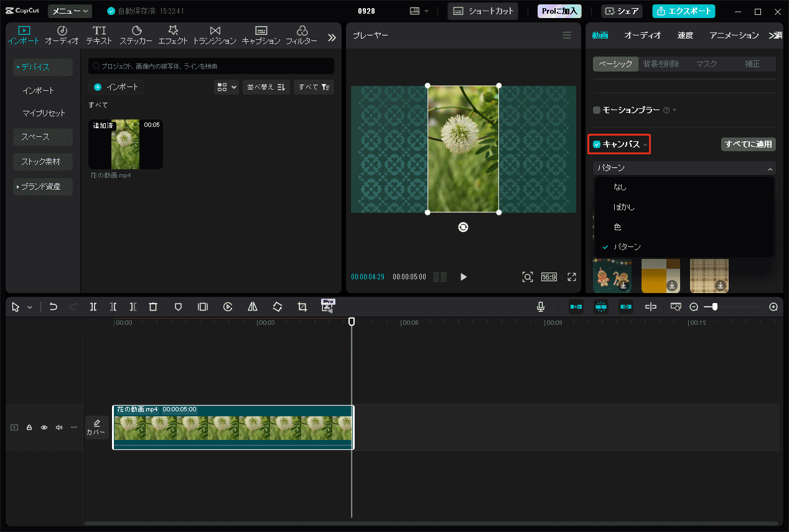The image size is (789, 532).
Task: Open the メニュー dropdown in title bar
Action: [x=70, y=11]
